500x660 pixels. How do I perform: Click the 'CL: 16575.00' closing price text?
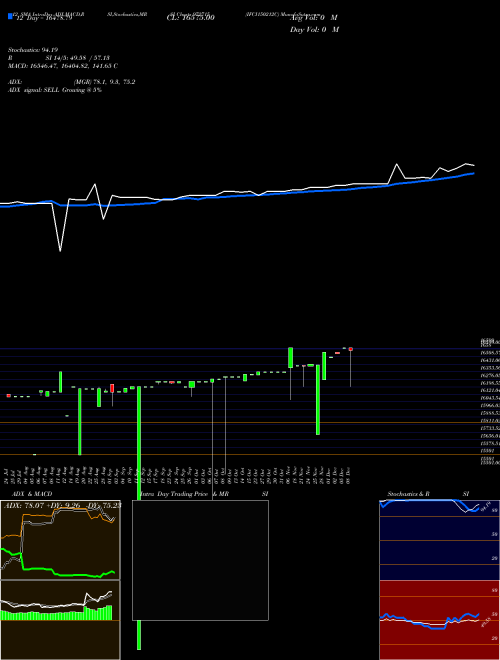click(191, 18)
